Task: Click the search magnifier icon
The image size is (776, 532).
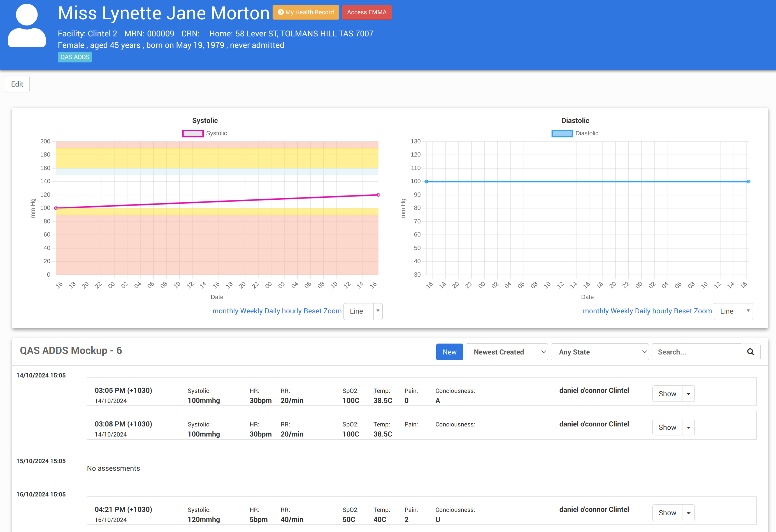Action: [x=750, y=352]
